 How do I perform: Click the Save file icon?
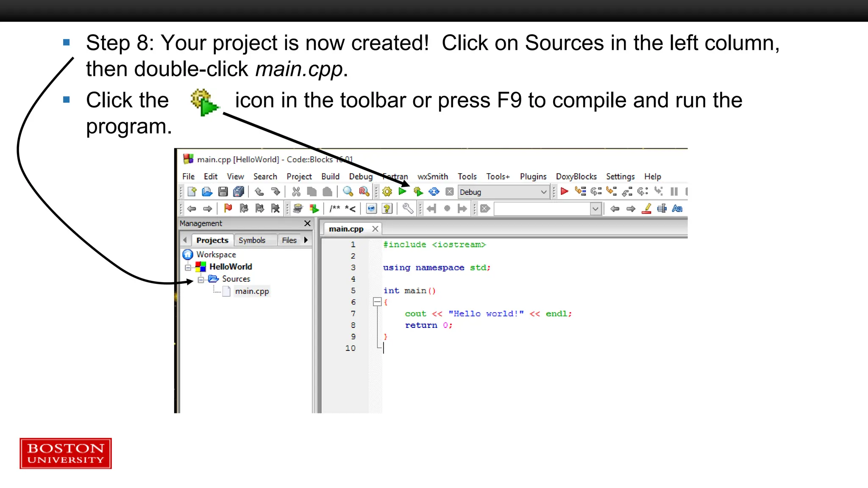[x=223, y=192]
